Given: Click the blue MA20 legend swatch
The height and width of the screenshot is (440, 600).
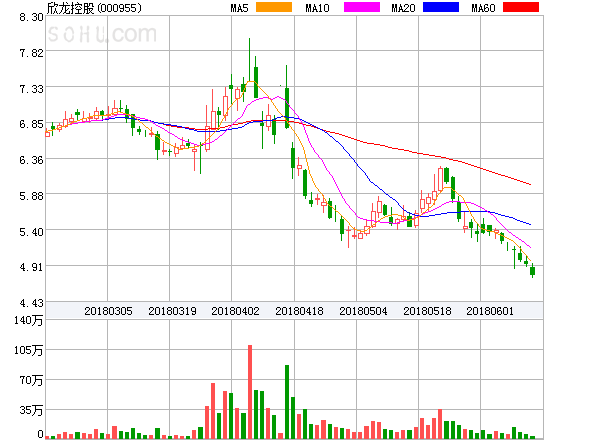Looking at the screenshot, I should [x=441, y=7].
